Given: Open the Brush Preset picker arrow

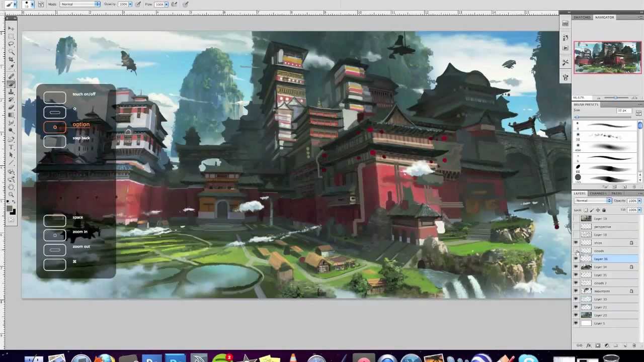Looking at the screenshot, I should (x=33, y=4).
